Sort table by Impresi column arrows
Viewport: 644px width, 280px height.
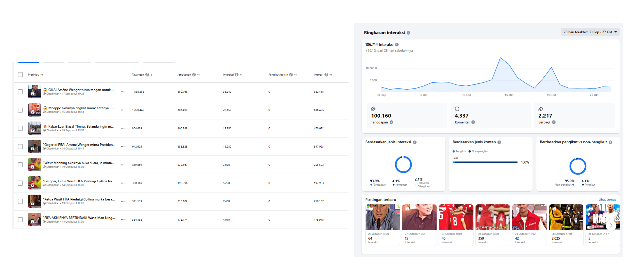331,75
